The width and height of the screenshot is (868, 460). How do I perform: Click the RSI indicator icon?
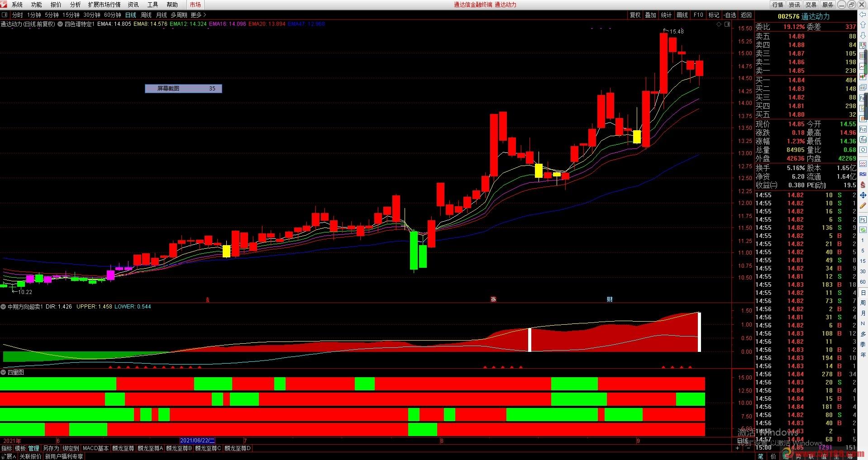(x=863, y=174)
